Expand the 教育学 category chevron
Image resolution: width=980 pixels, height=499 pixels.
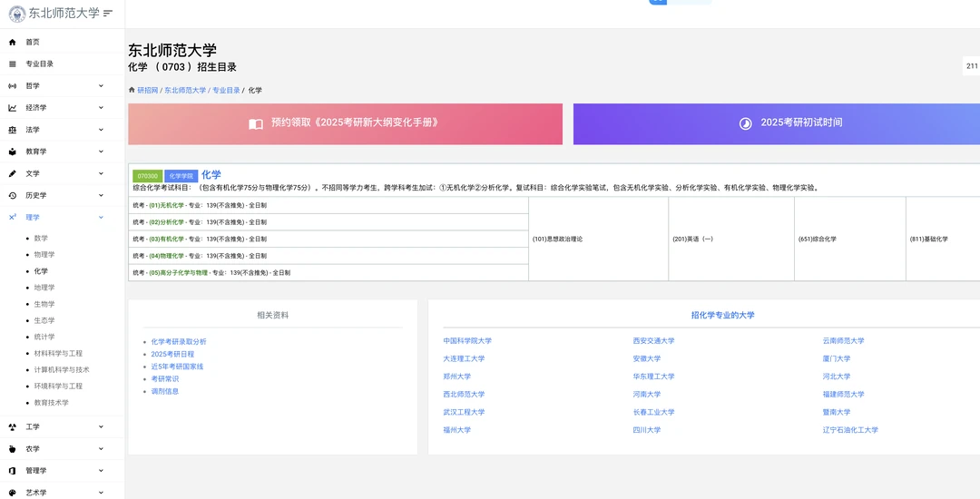[x=102, y=152]
